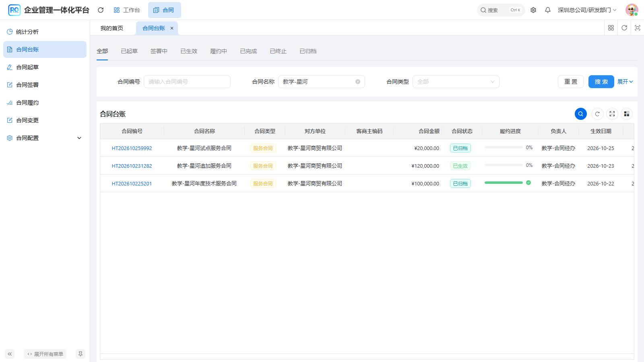The width and height of the screenshot is (644, 362).
Task: Switch to the 签署中 status tab
Action: click(x=159, y=51)
